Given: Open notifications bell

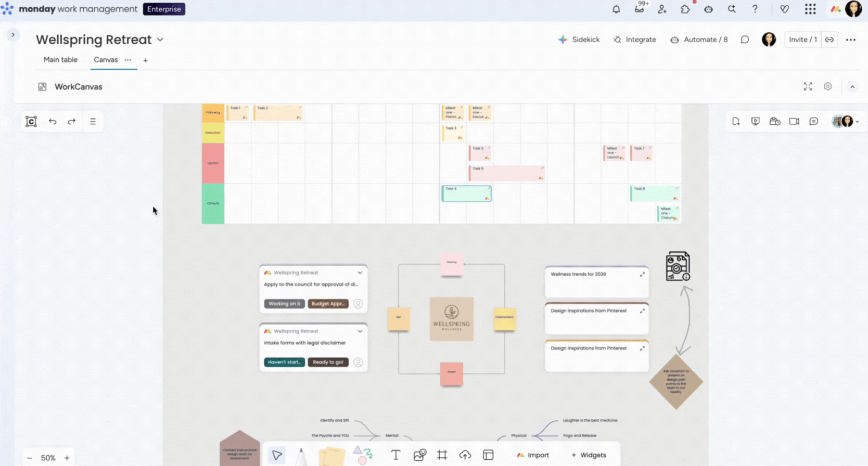Looking at the screenshot, I should (616, 9).
